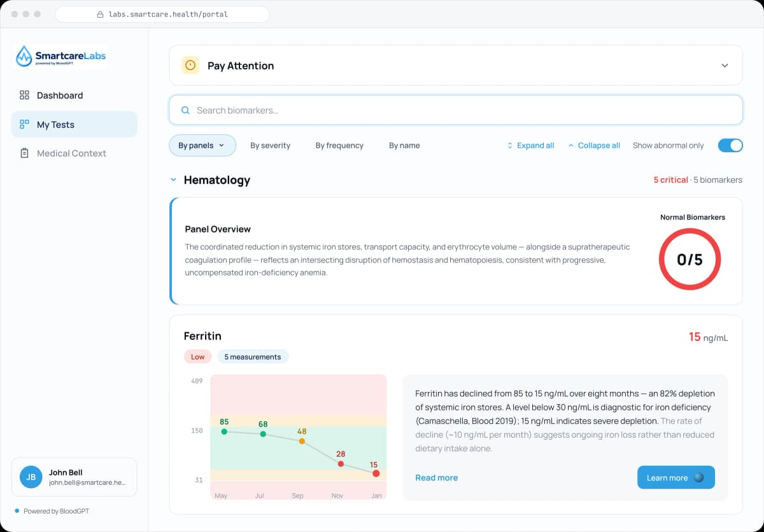Sort biomarkers By name
The width and height of the screenshot is (764, 532).
[x=404, y=146]
